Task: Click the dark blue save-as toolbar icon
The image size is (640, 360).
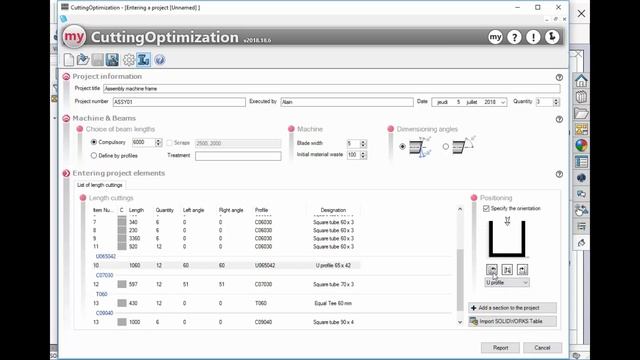Action: pyautogui.click(x=112, y=60)
